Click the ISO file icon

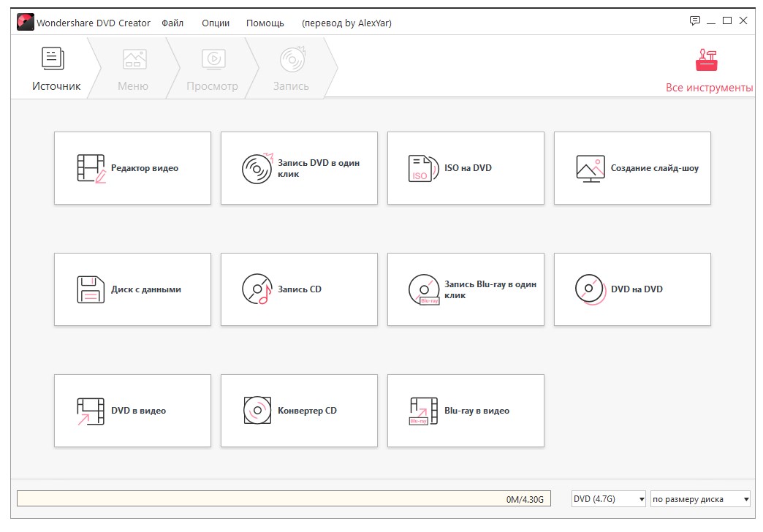[423, 168]
